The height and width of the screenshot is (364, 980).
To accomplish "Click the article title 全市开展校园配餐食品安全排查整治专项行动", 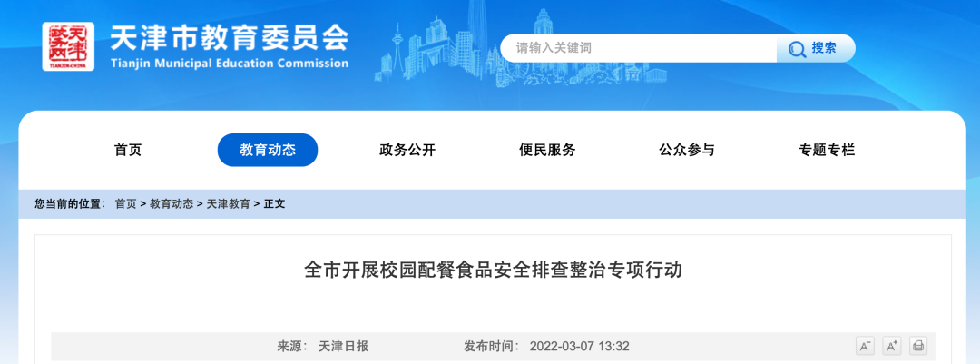I will coord(493,271).
